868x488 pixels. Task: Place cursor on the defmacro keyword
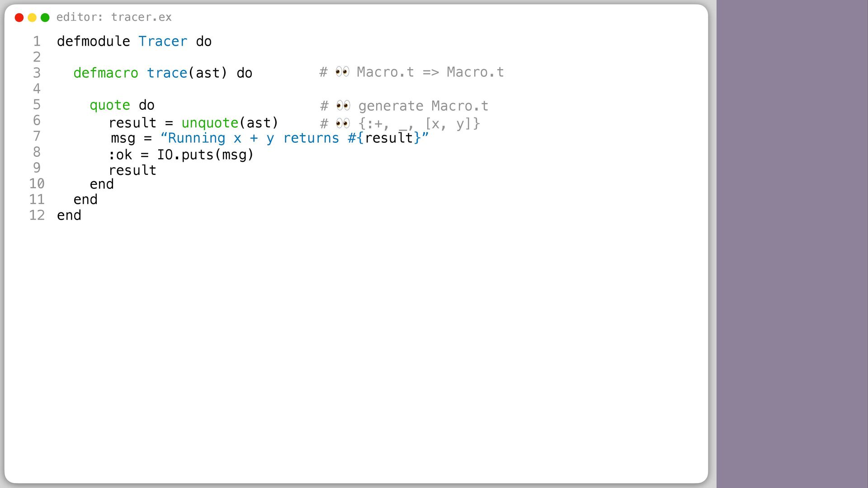[x=106, y=73]
